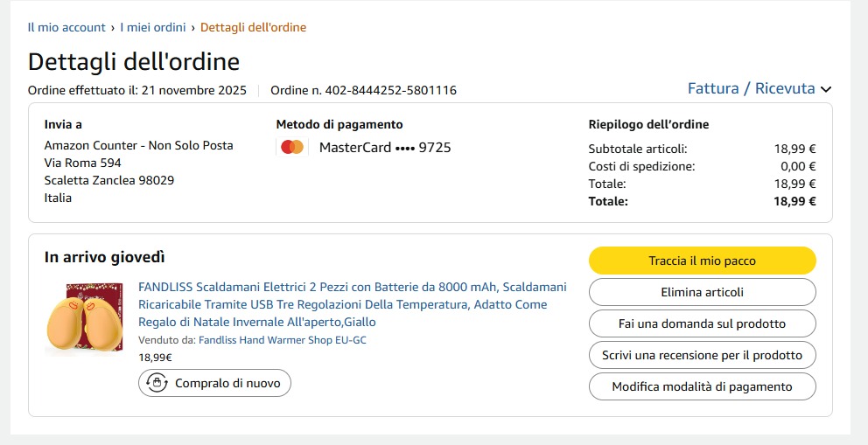Click the In arrivo giovedì heading
The height and width of the screenshot is (445, 868).
coord(105,257)
